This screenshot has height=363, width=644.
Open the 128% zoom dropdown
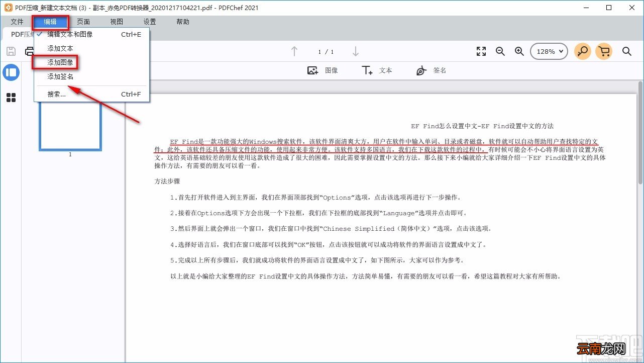point(549,51)
